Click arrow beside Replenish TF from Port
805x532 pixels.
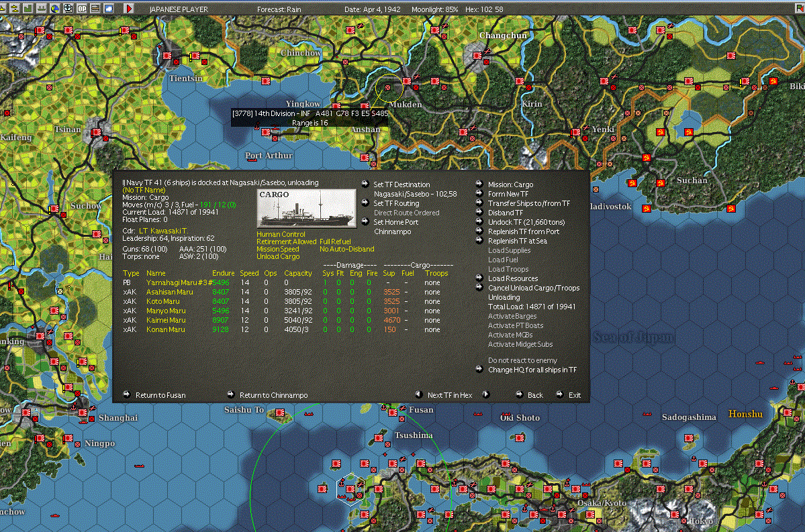(x=479, y=231)
